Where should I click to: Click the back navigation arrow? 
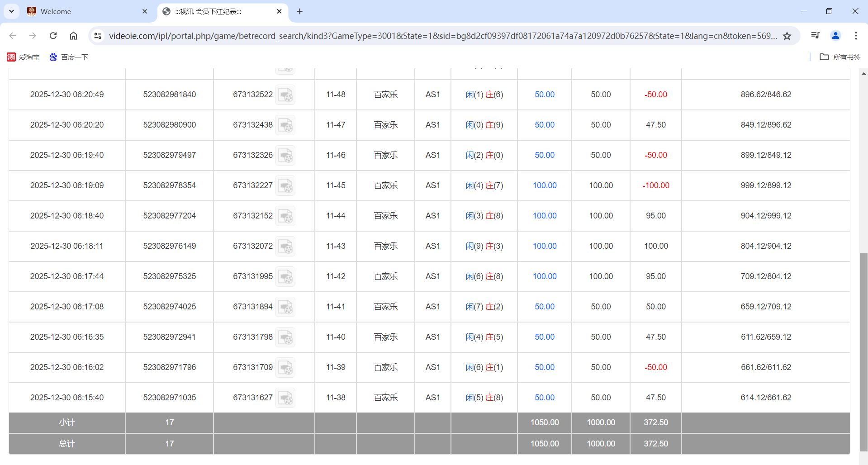pos(12,36)
